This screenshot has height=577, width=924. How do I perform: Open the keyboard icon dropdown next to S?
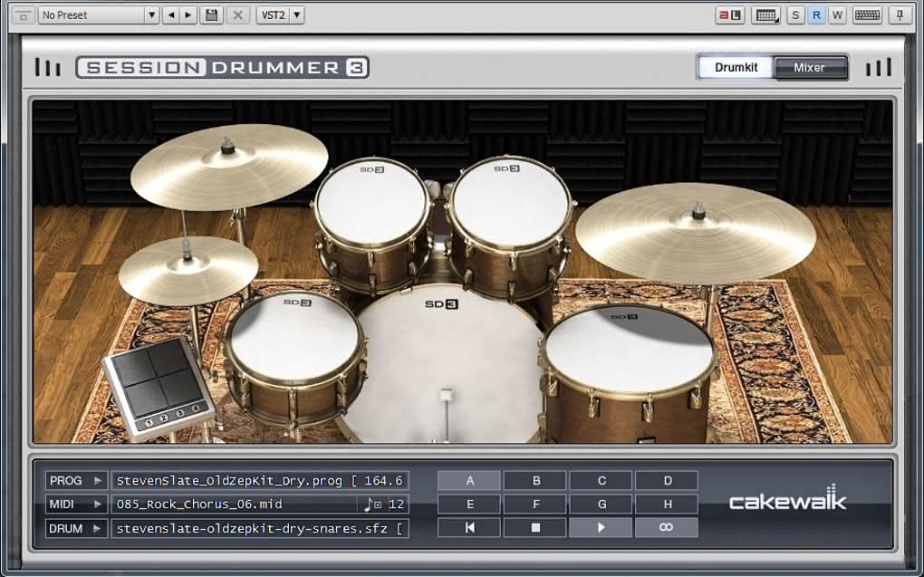pyautogui.click(x=765, y=15)
